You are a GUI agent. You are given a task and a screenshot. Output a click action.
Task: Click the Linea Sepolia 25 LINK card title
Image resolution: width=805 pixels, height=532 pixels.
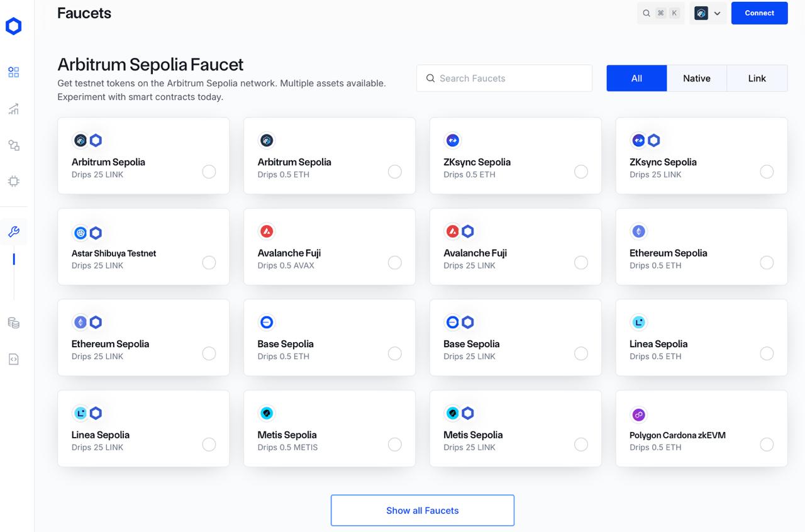click(x=101, y=435)
